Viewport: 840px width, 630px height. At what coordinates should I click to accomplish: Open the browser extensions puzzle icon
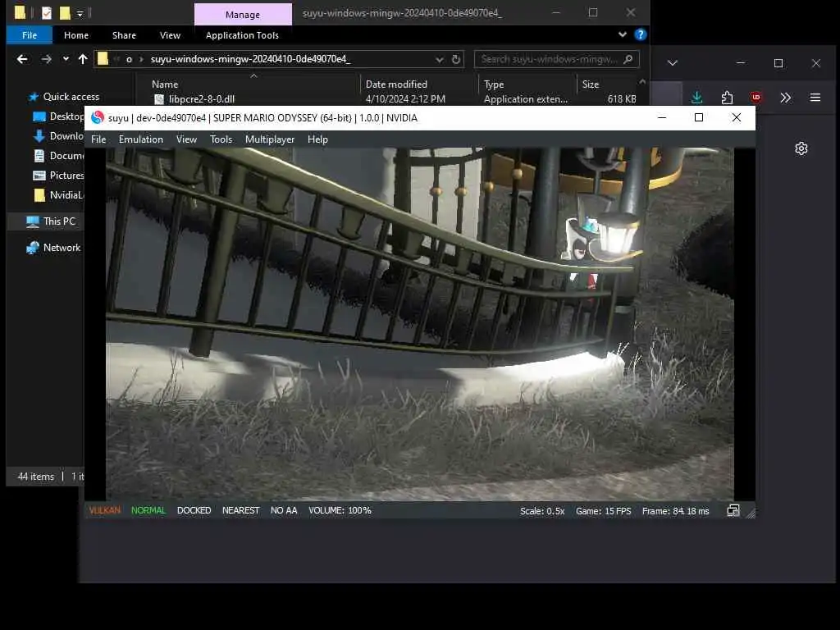(727, 98)
